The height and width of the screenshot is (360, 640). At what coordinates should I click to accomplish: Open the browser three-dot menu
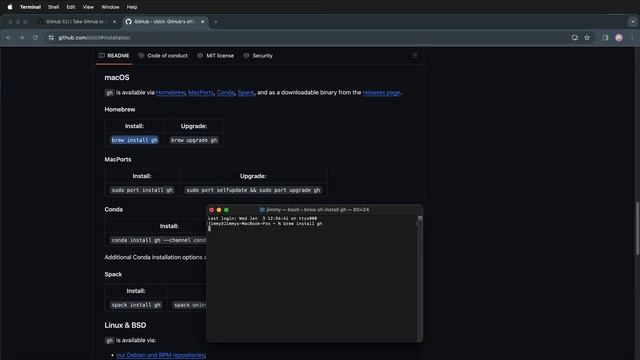coord(632,38)
